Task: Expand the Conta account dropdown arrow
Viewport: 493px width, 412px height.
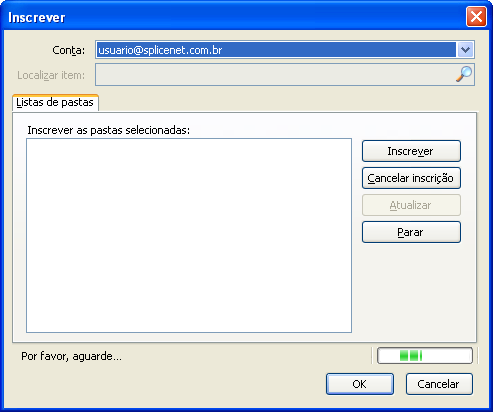Action: (465, 50)
